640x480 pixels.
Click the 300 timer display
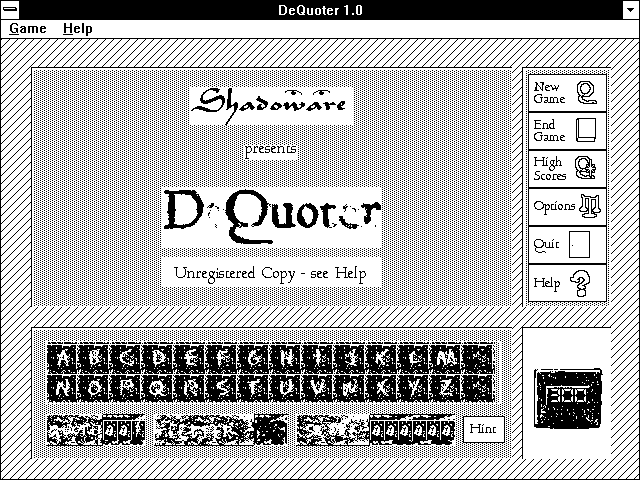(568, 398)
